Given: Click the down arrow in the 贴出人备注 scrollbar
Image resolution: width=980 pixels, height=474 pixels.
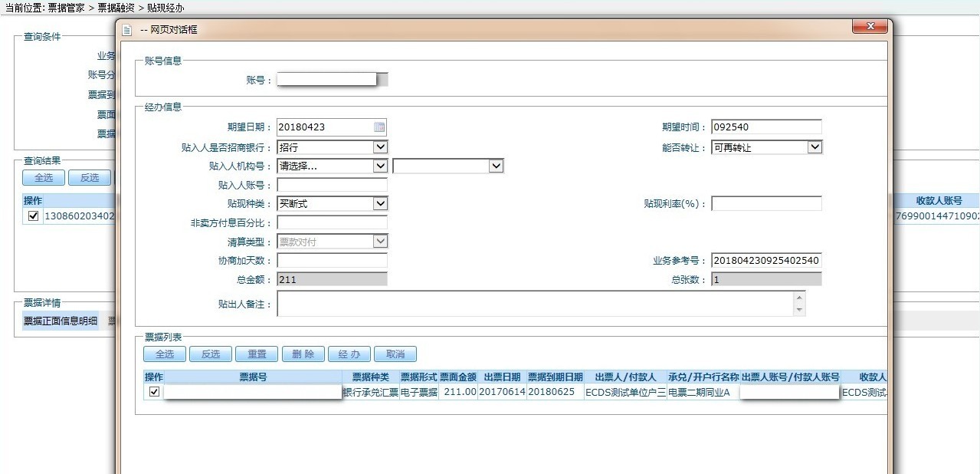Looking at the screenshot, I should (800, 310).
